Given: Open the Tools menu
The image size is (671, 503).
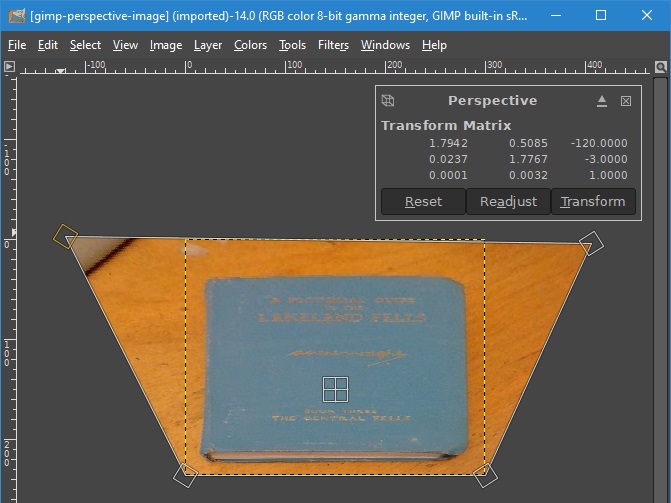Looking at the screenshot, I should 292,45.
